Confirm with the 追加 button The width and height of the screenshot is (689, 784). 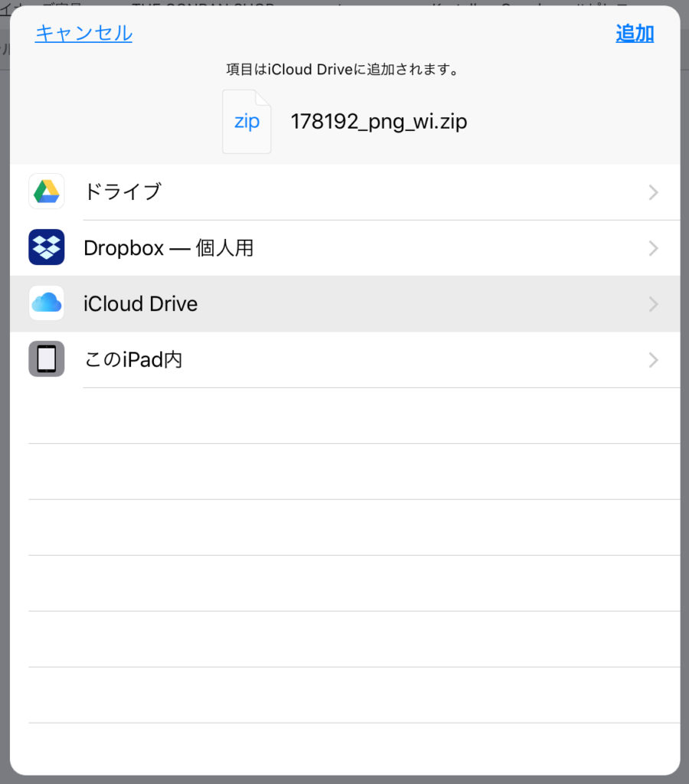click(x=635, y=34)
